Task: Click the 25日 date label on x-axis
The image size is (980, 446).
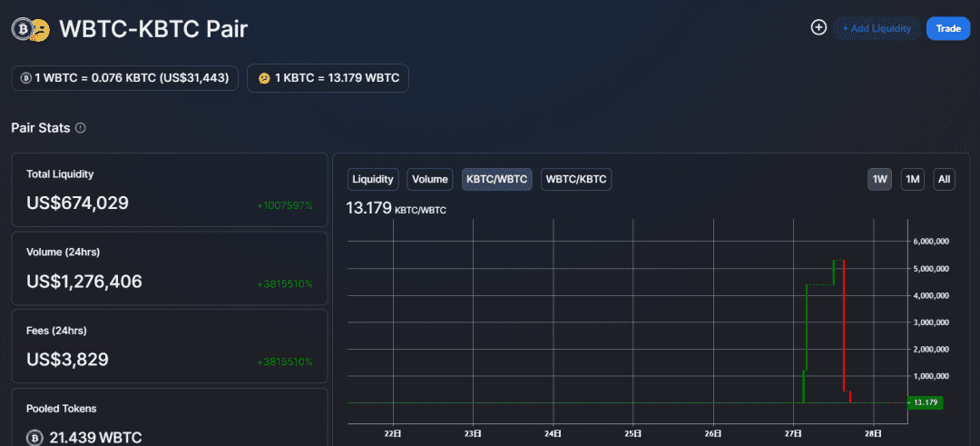Action: point(633,433)
